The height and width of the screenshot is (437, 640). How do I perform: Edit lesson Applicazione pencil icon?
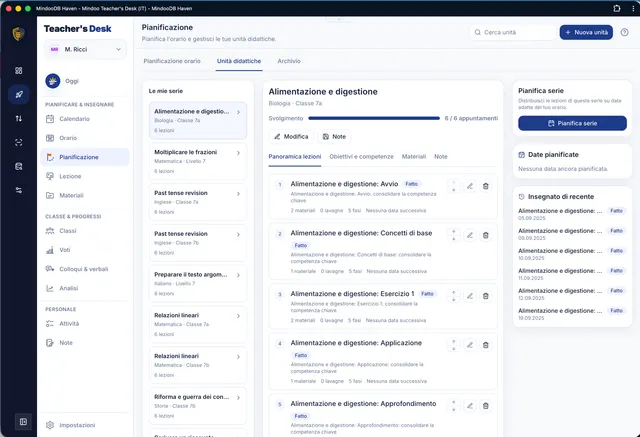click(x=470, y=345)
